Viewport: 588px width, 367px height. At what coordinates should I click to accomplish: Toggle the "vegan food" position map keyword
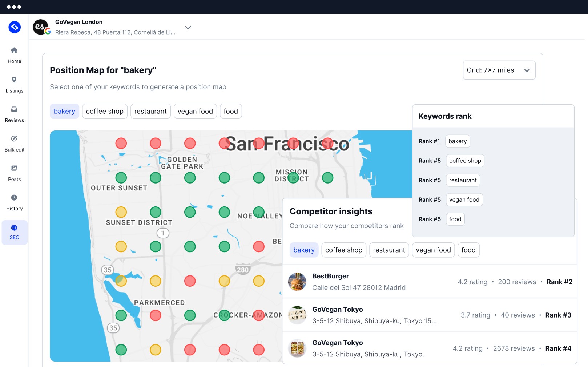195,112
